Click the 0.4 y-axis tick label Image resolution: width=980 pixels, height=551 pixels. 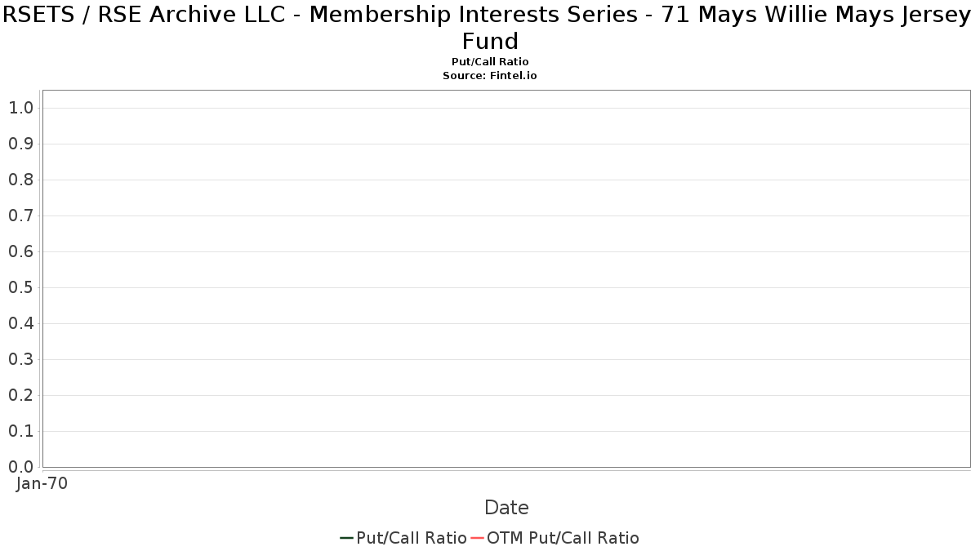coord(21,323)
